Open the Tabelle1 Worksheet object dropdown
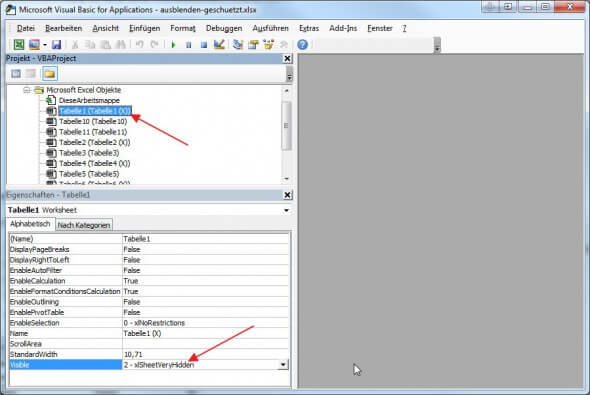This screenshot has width=590, height=395. coord(286,210)
